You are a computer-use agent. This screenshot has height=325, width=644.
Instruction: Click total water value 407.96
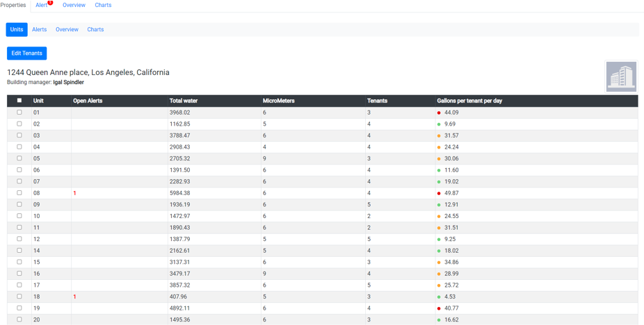(x=178, y=297)
